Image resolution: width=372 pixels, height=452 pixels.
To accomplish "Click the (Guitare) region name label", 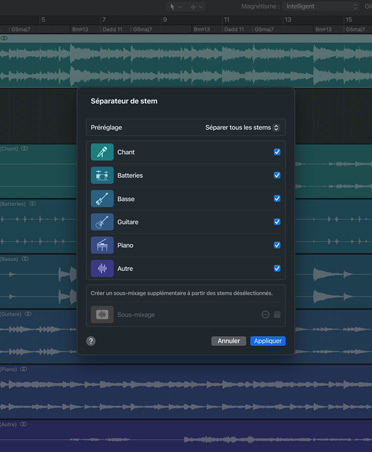I will [11, 314].
